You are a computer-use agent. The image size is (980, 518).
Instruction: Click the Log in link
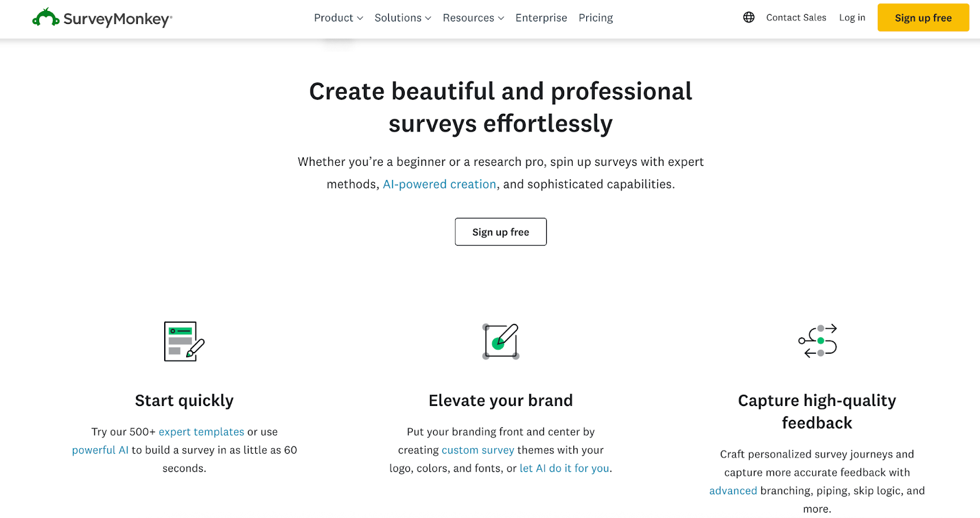coord(852,18)
